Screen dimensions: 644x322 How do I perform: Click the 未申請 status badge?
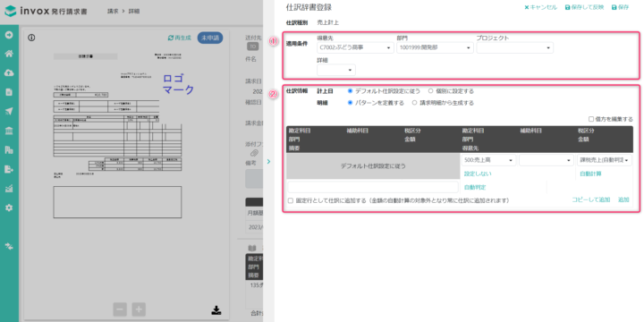coord(210,38)
